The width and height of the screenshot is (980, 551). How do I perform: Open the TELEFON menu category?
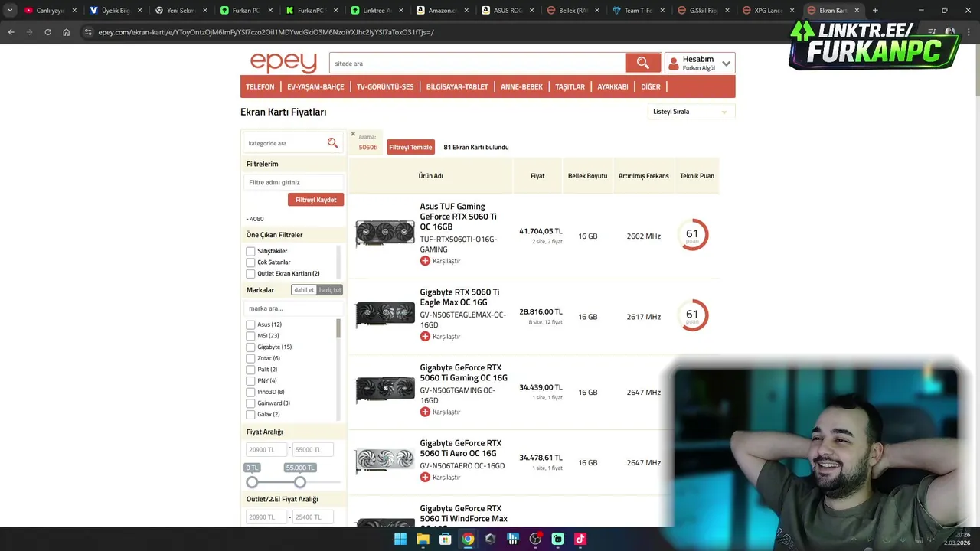click(260, 86)
